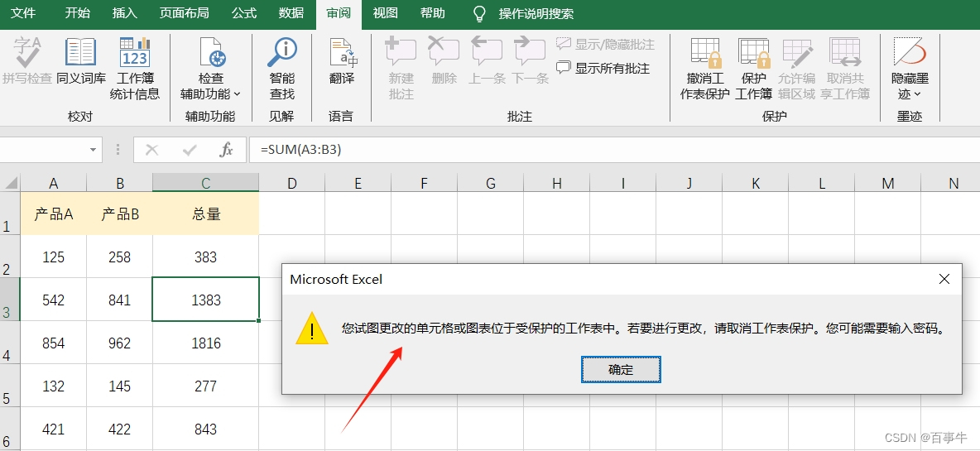Click cell with value 1816
The image size is (980, 451).
205,343
